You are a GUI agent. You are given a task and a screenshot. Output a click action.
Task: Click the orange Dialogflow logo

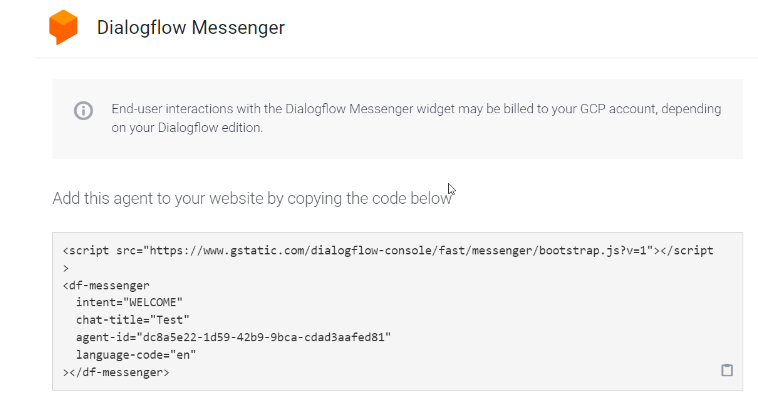[63, 27]
